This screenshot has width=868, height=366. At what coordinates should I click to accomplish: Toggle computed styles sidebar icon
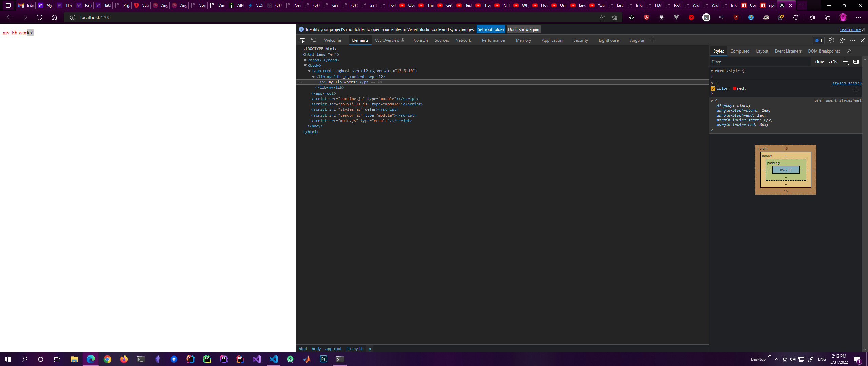point(856,62)
